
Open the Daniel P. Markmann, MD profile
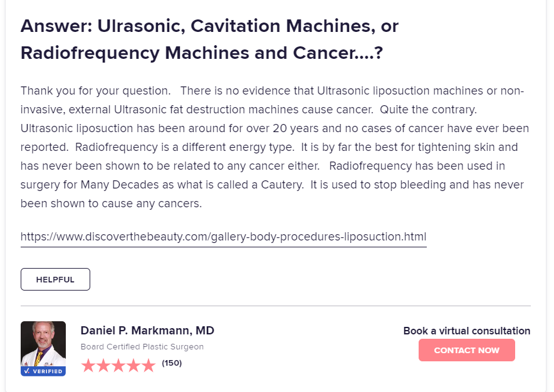click(x=147, y=331)
